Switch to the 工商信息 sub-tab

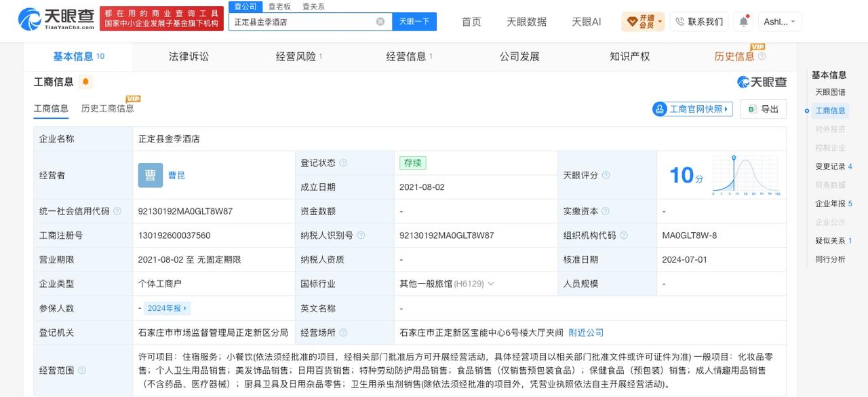tap(51, 109)
